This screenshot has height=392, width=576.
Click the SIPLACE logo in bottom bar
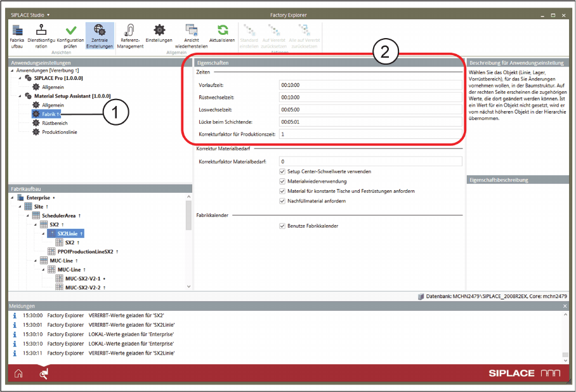(524, 373)
